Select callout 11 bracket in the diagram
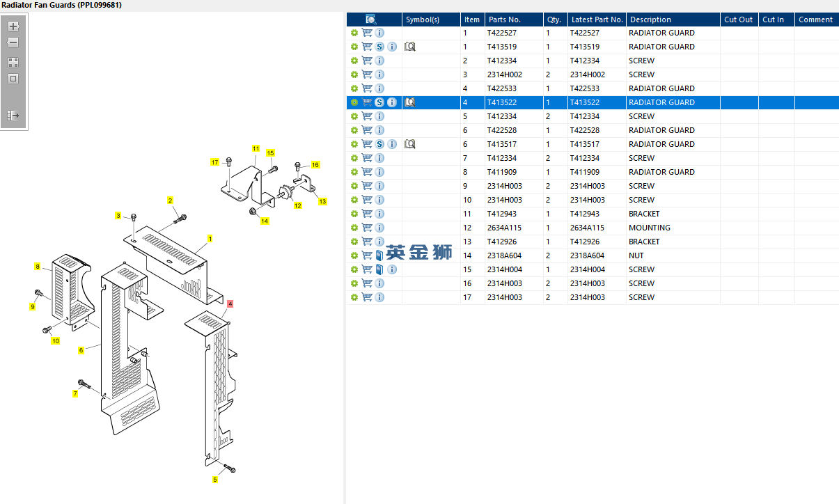 (256, 149)
